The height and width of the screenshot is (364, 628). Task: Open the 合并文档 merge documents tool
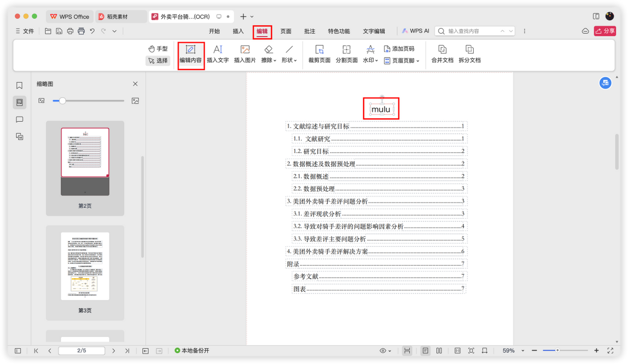click(442, 55)
